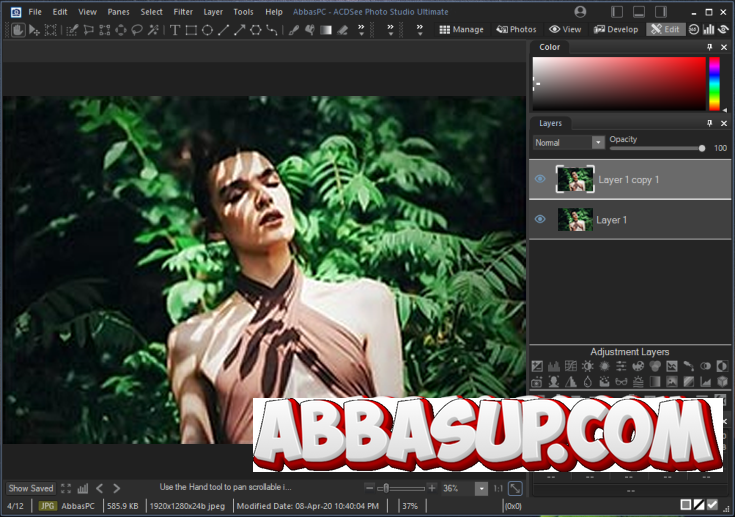735x517 pixels.
Task: Add a Levels adjustment layer
Action: coord(554,366)
